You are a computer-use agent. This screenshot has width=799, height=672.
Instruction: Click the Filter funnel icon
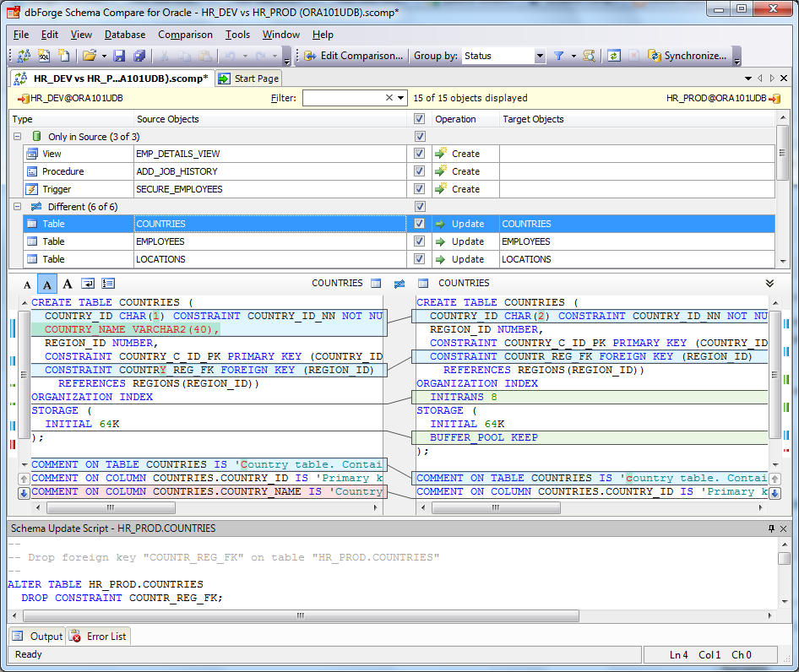[x=559, y=56]
